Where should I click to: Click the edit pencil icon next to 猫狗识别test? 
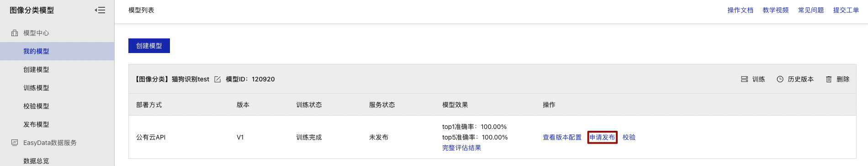tap(217, 79)
